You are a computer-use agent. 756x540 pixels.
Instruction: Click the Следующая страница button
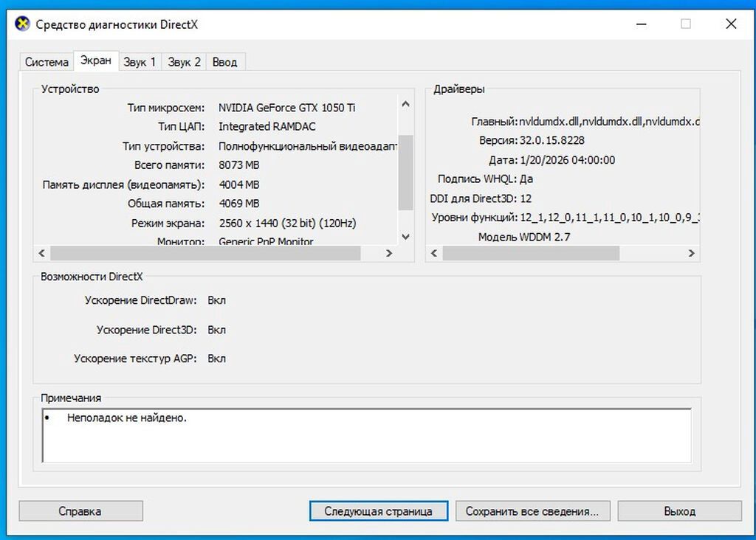point(379,511)
